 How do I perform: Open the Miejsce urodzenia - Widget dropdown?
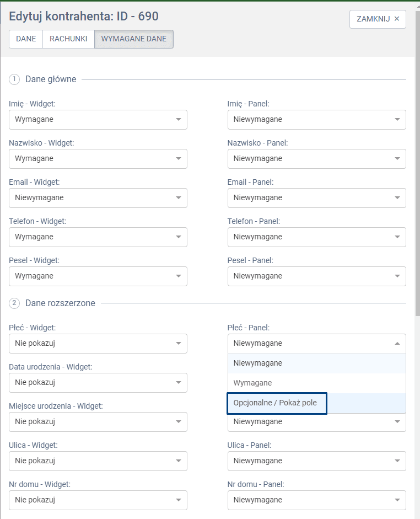pos(98,422)
